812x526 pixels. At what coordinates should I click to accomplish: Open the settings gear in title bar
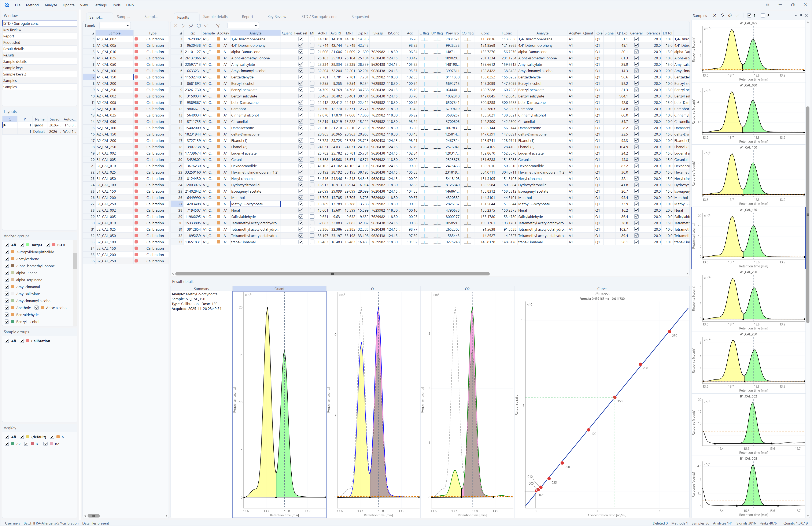767,5
